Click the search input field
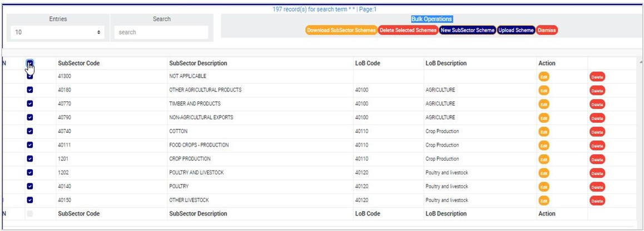Screen dimensions: 644x231 (x=161, y=32)
